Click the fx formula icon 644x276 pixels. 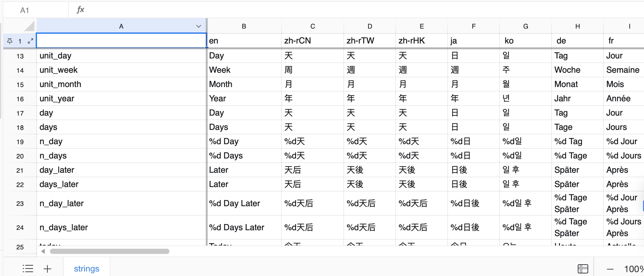(80, 10)
